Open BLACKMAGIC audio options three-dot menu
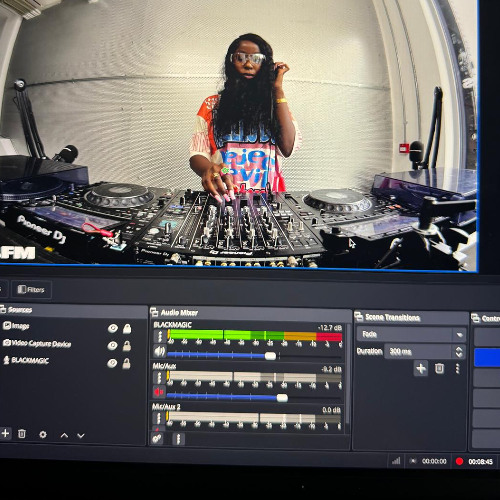This screenshot has width=500, height=500. pos(160,336)
